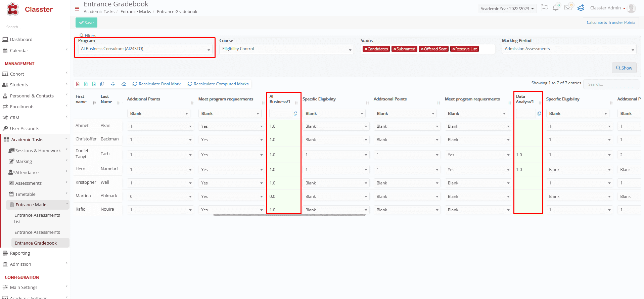The width and height of the screenshot is (644, 299).
Task: Sort by Last Name column
Action: [x=118, y=103]
